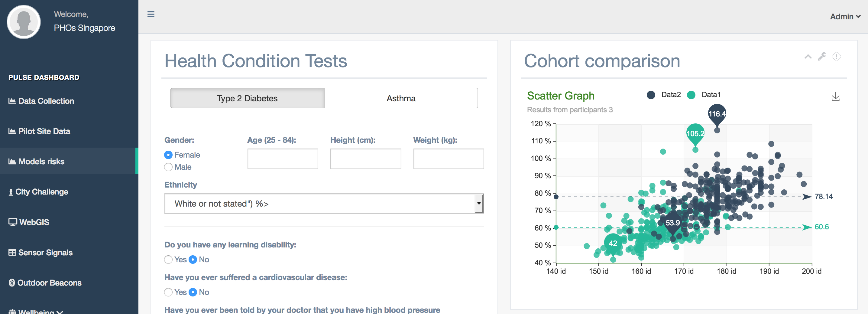Click the Cohort comparison info icon
The height and width of the screenshot is (314, 868).
pyautogui.click(x=836, y=56)
